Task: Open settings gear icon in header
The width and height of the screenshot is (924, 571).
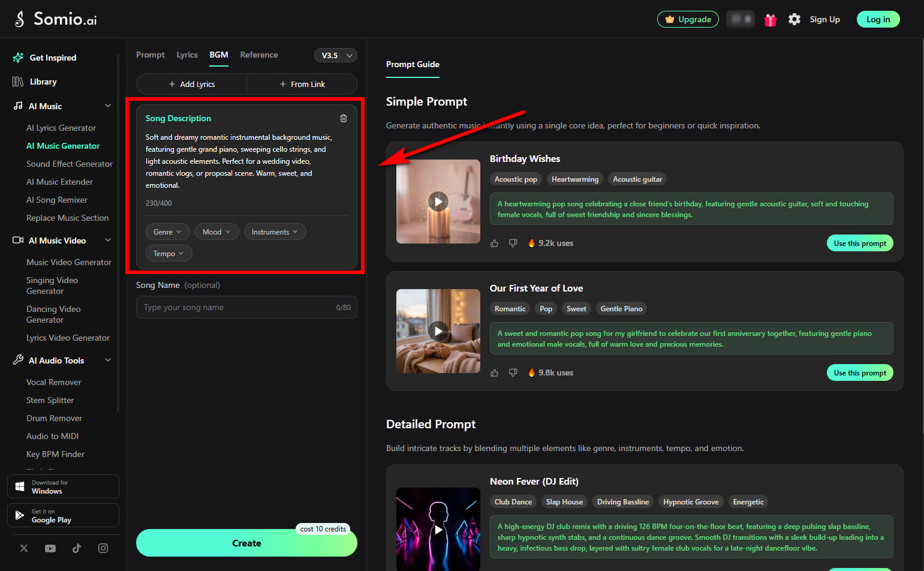Action: (x=794, y=19)
